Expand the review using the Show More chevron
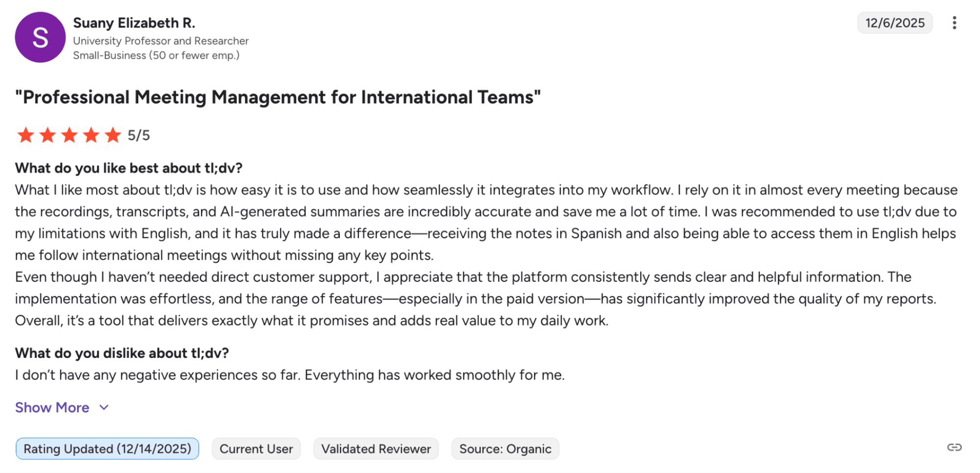The image size is (980, 473). (104, 407)
